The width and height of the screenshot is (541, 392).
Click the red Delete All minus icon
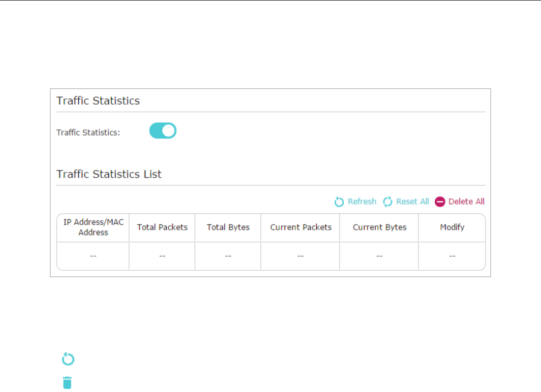(440, 202)
